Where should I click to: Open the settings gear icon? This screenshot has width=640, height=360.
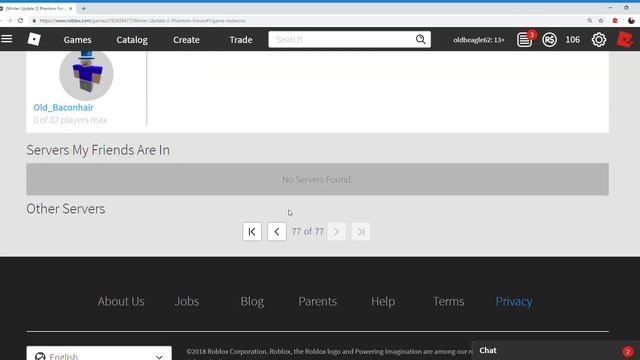tap(599, 40)
